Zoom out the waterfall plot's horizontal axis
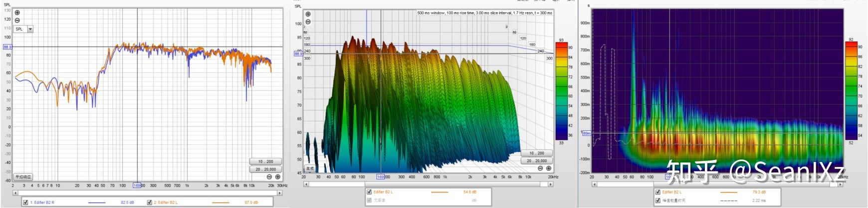Screen dimensions: 868x208 (x=540, y=168)
